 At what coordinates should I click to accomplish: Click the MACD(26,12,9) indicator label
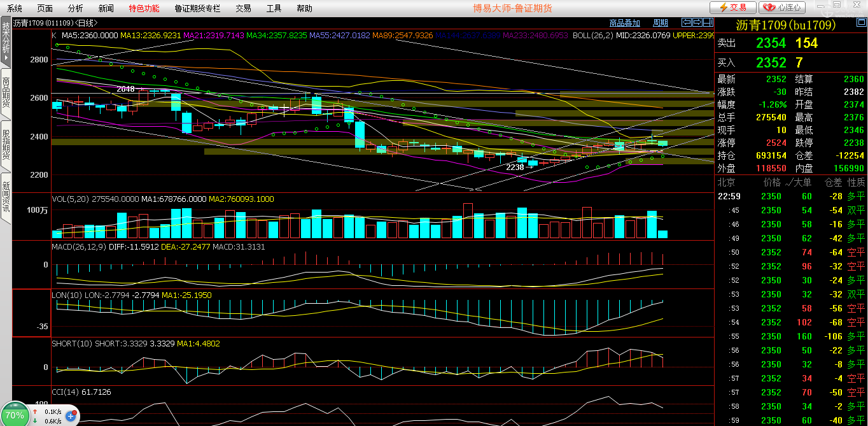tap(79, 246)
